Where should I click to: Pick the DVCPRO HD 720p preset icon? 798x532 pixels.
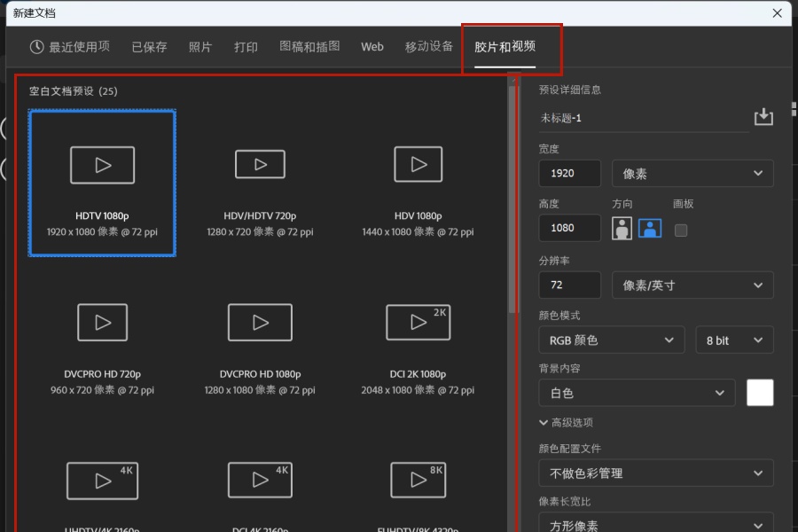point(102,322)
